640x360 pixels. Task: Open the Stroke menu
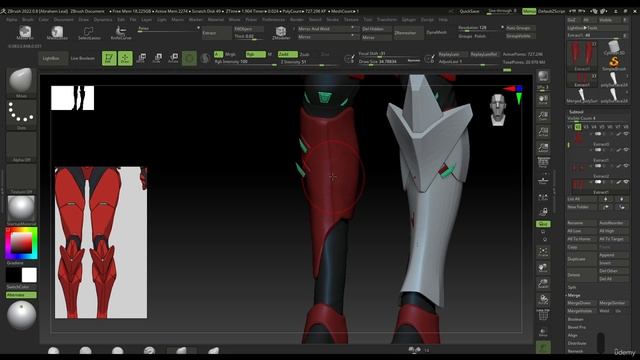point(332,19)
